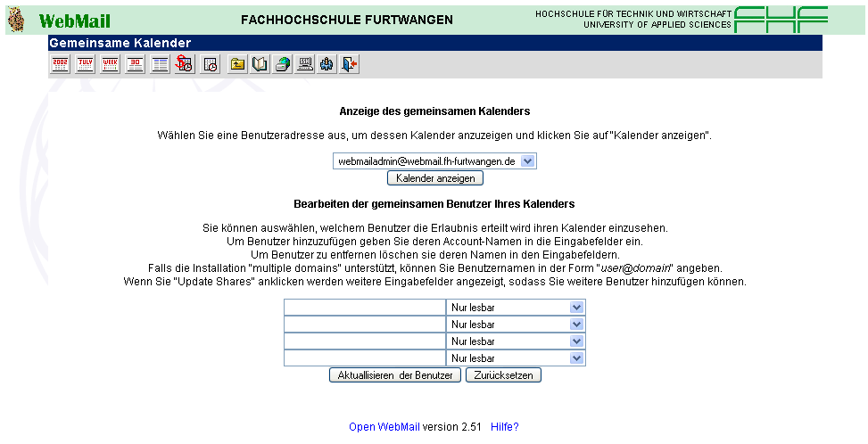Click the yellow folder back-to-mail icon

(x=237, y=65)
